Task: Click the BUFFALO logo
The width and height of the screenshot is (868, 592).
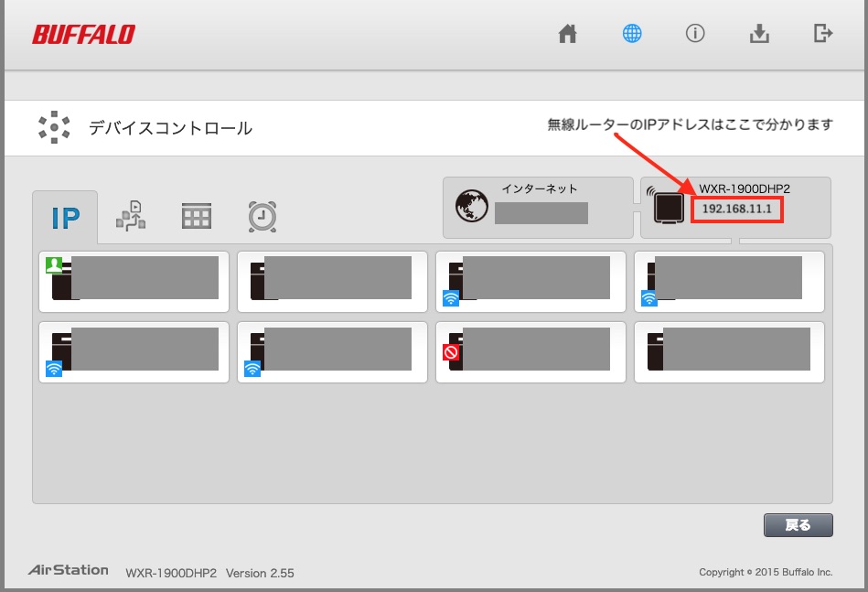Action: [83, 35]
